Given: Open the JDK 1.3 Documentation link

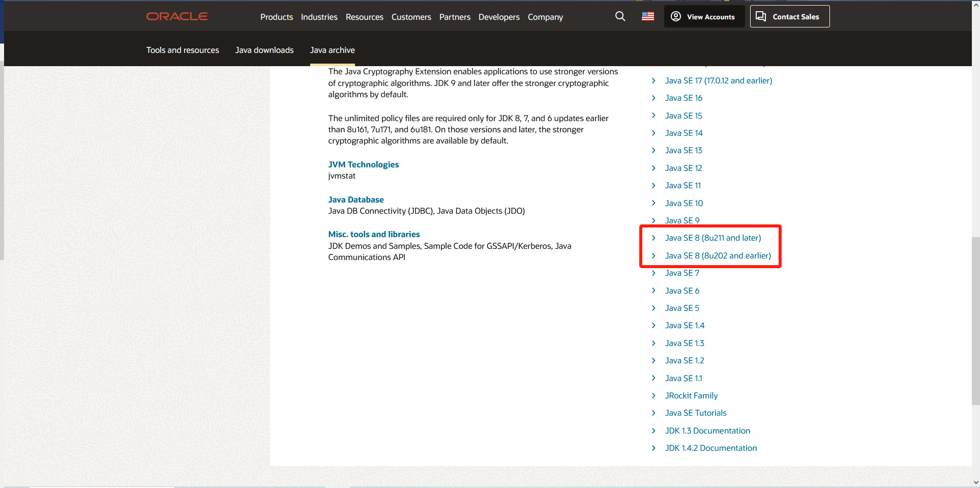Looking at the screenshot, I should (x=707, y=430).
